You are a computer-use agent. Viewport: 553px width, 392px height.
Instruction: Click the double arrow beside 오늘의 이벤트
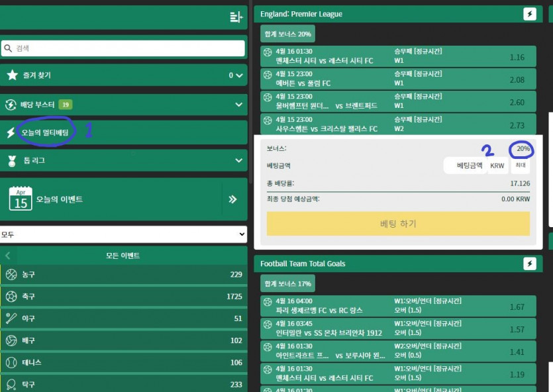[x=232, y=199]
